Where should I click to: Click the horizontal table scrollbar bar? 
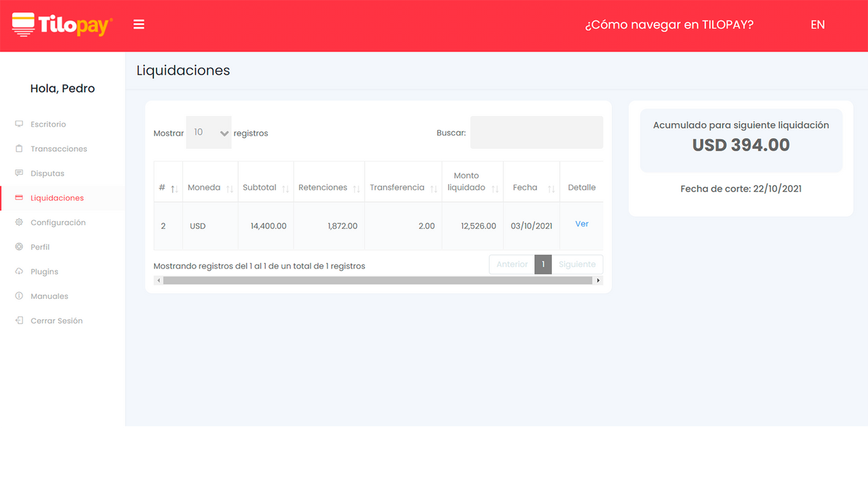point(378,280)
